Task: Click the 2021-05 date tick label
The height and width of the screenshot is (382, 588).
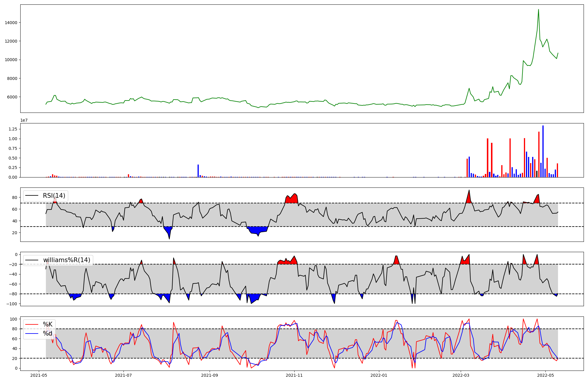Action: click(x=39, y=375)
